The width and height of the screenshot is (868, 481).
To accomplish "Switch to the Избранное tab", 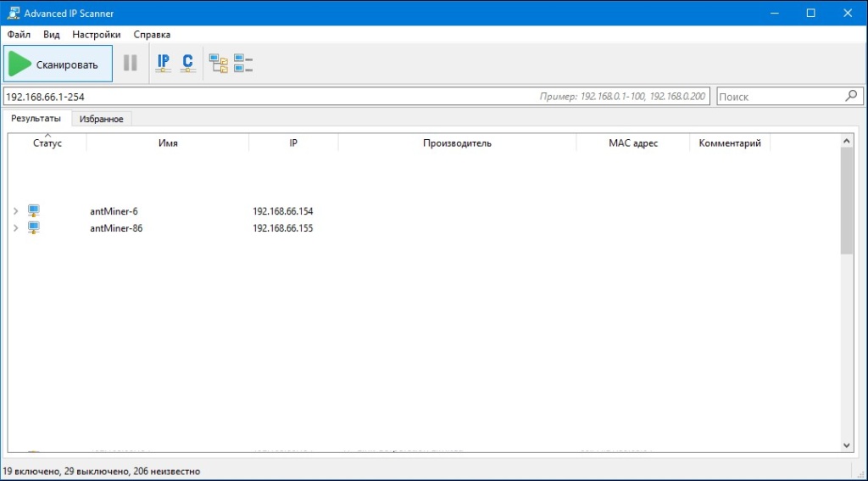I will 102,119.
